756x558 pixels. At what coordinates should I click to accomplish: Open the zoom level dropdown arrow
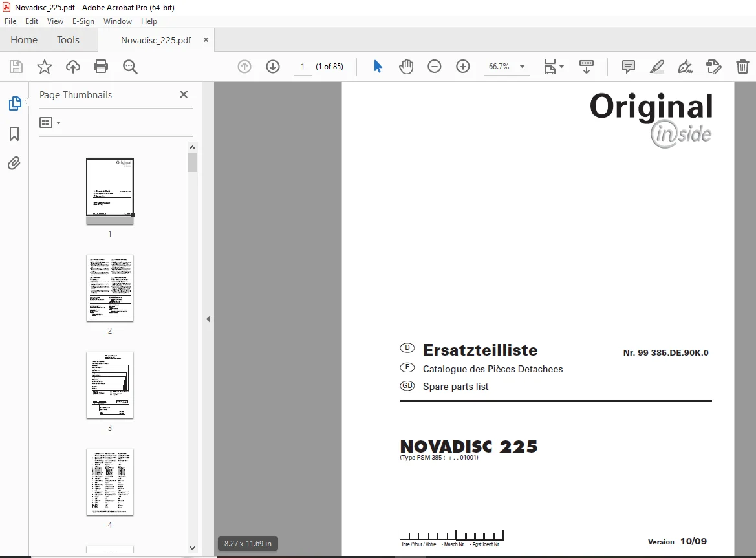coord(522,67)
